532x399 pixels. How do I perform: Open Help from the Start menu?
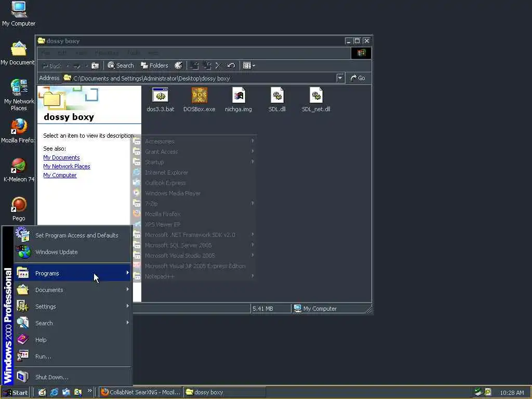(x=72, y=340)
